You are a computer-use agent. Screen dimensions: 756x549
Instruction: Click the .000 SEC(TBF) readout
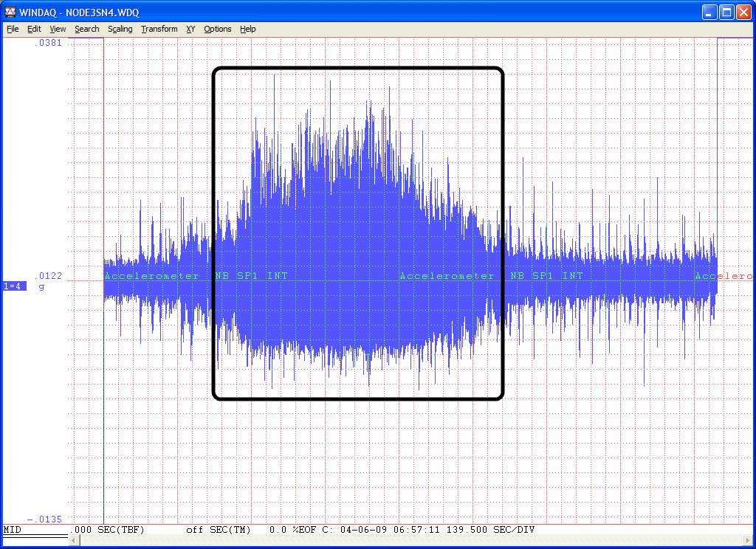point(107,530)
